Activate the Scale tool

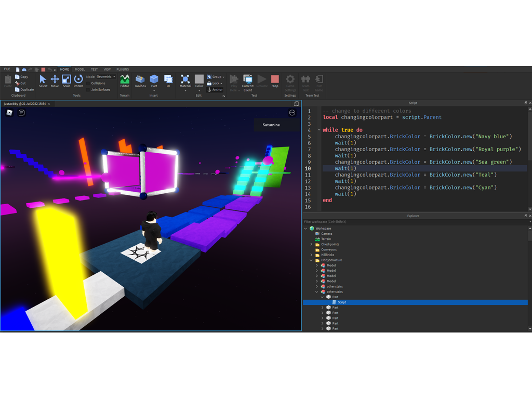click(x=66, y=80)
